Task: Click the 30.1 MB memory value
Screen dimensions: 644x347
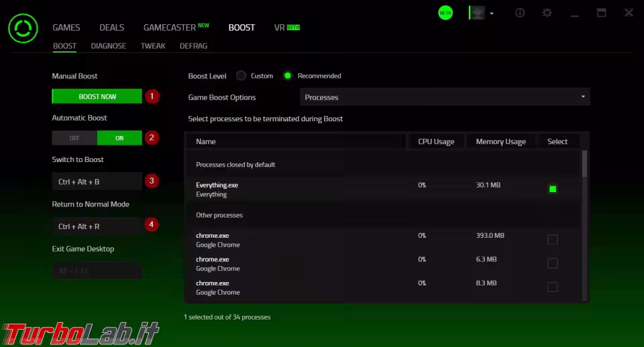Action: (488, 185)
